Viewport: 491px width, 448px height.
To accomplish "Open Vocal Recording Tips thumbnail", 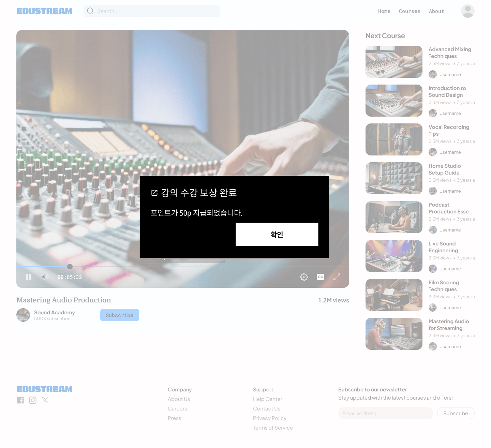I will (394, 139).
